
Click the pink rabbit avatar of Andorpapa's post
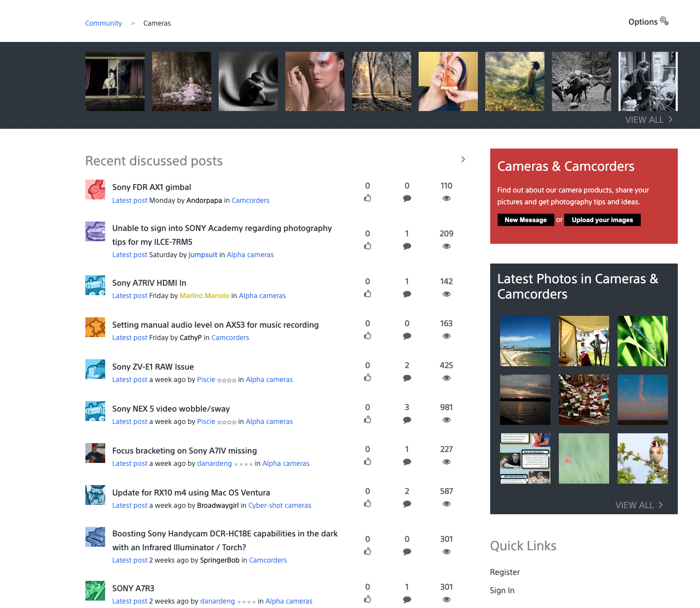click(95, 190)
